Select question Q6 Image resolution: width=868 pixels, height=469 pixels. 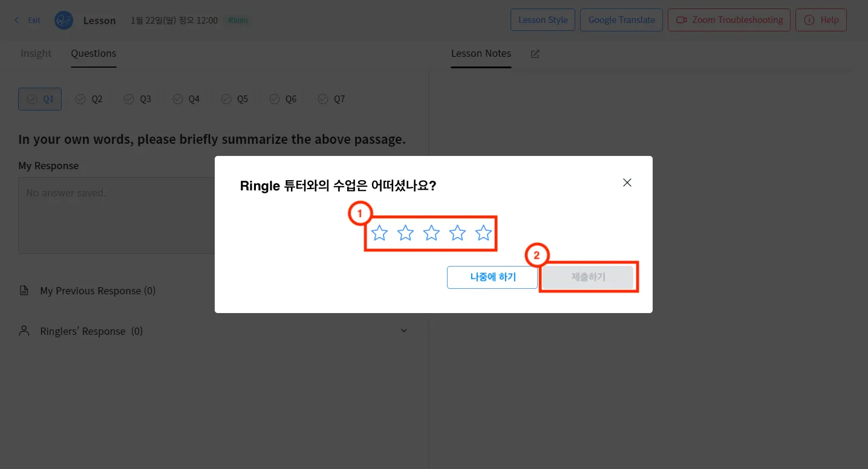282,99
